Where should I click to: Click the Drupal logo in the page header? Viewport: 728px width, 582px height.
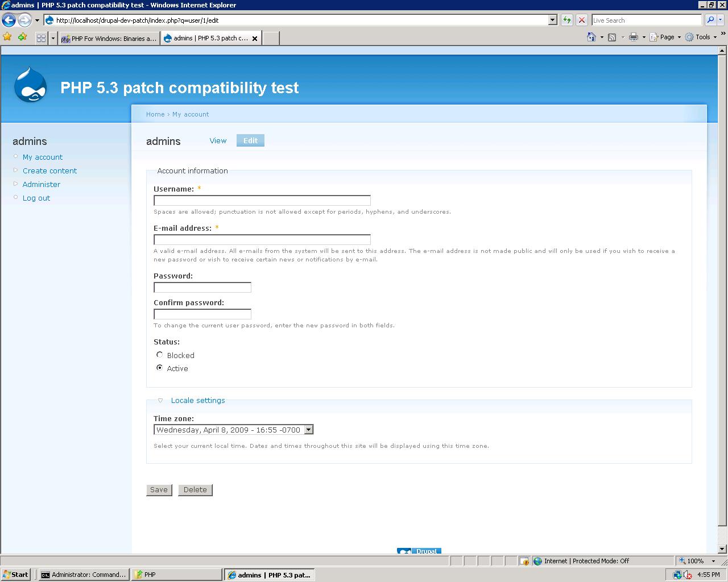(x=30, y=85)
